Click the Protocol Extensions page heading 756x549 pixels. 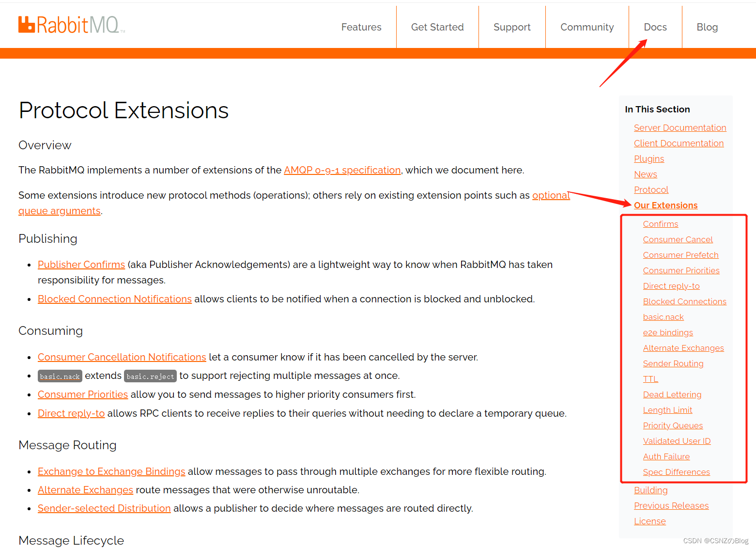click(x=123, y=110)
